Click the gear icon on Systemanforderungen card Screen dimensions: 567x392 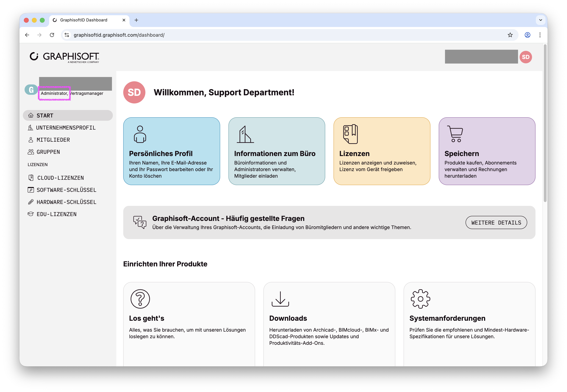coord(420,299)
